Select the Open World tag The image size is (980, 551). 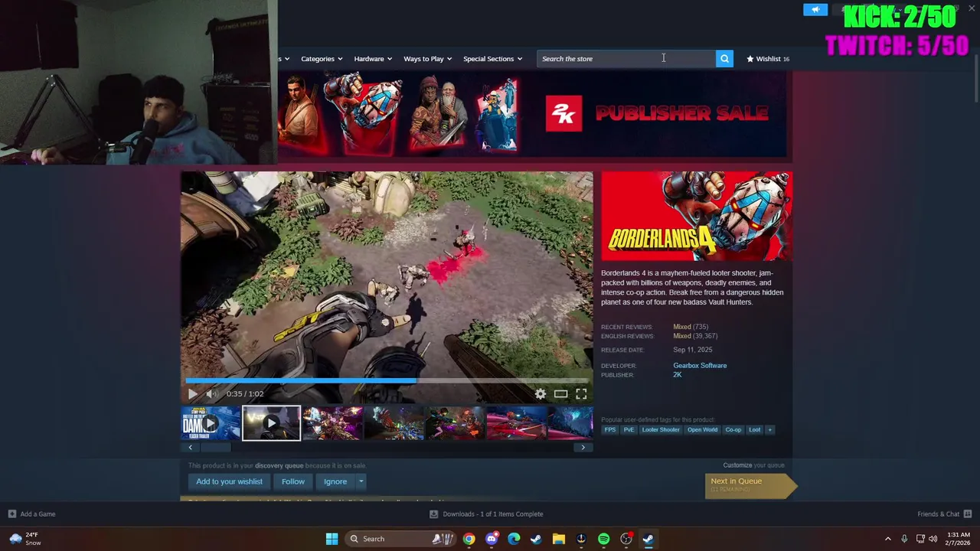[x=702, y=430]
